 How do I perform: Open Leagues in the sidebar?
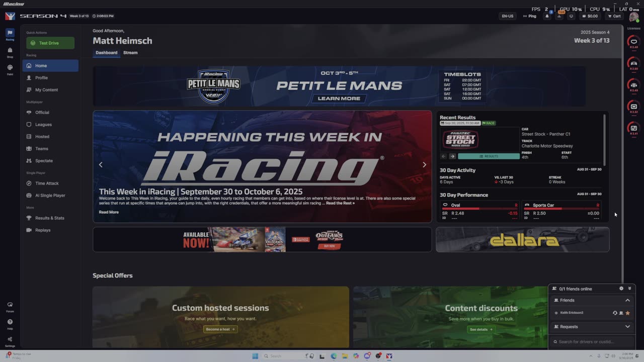pyautogui.click(x=50, y=124)
